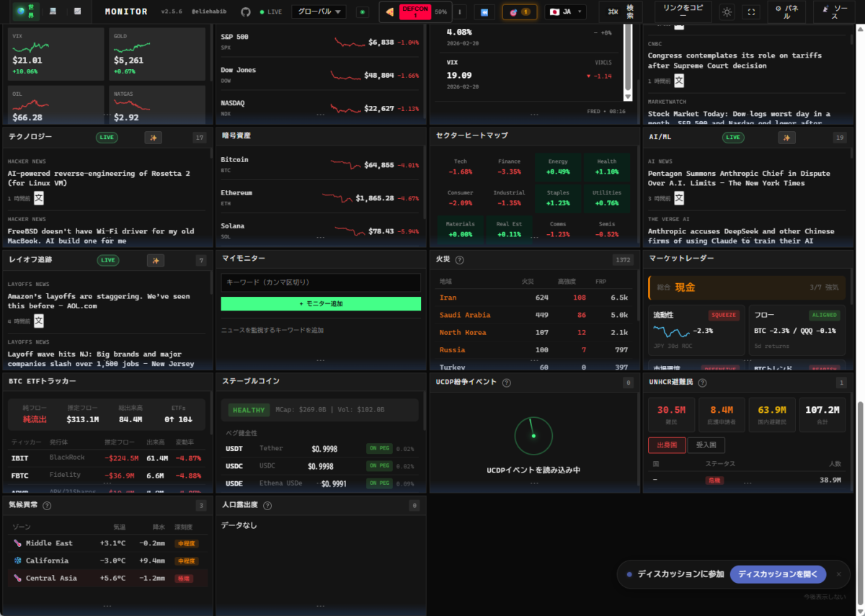Click the help icon next to 火災
This screenshot has width=865, height=616.
coord(460,260)
